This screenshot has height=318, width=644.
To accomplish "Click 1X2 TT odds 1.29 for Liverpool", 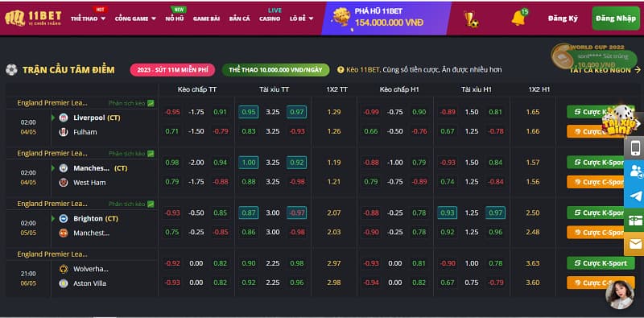I will pos(334,112).
